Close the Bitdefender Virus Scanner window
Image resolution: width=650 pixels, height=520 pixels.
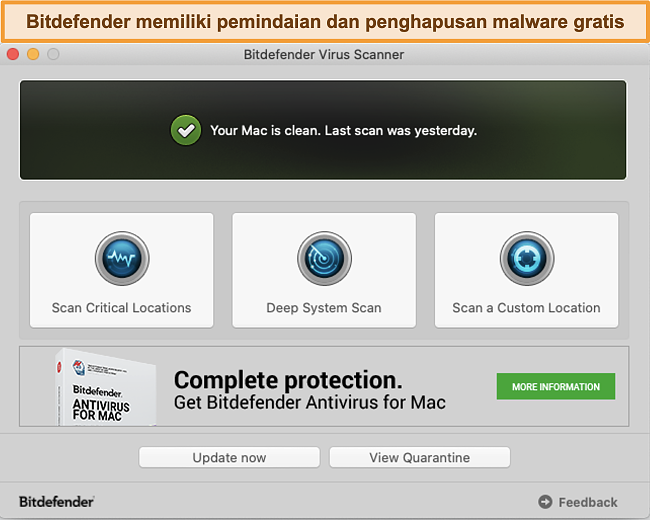[x=13, y=54]
